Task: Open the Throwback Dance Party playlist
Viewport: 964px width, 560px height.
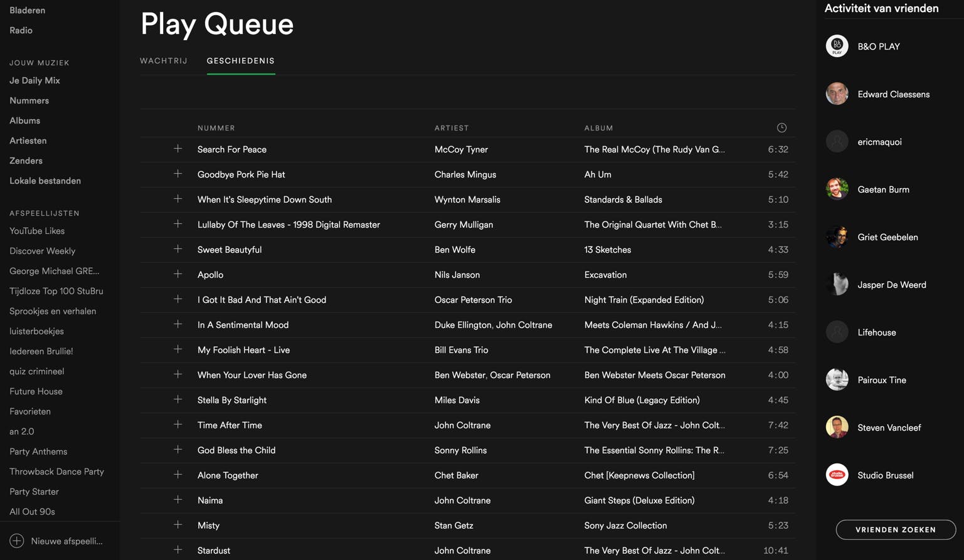Action: point(57,472)
